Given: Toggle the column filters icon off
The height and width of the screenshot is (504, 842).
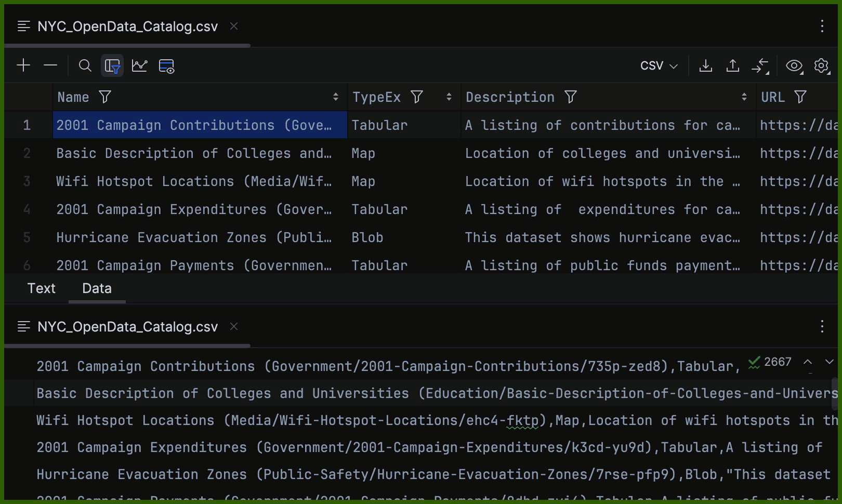Looking at the screenshot, I should point(113,65).
